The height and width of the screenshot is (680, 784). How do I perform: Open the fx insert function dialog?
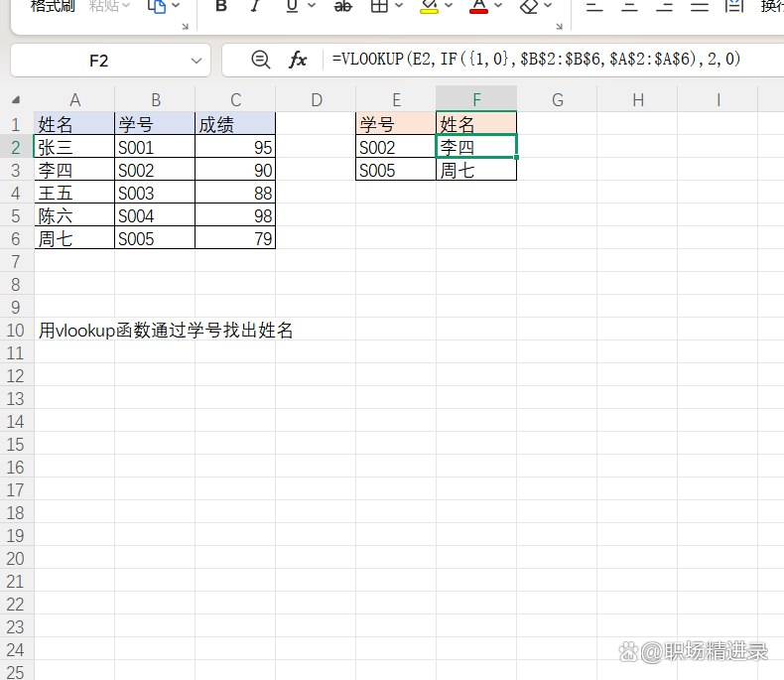point(298,60)
